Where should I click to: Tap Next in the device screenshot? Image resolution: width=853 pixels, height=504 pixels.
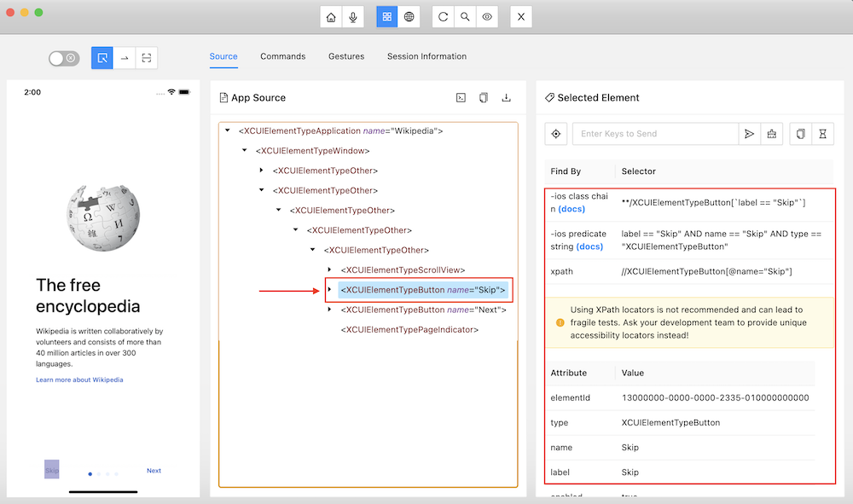154,471
